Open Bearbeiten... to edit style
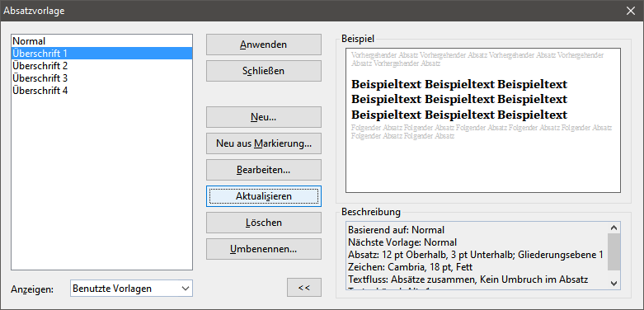Viewport: 644px width, 310px height. pyautogui.click(x=264, y=170)
